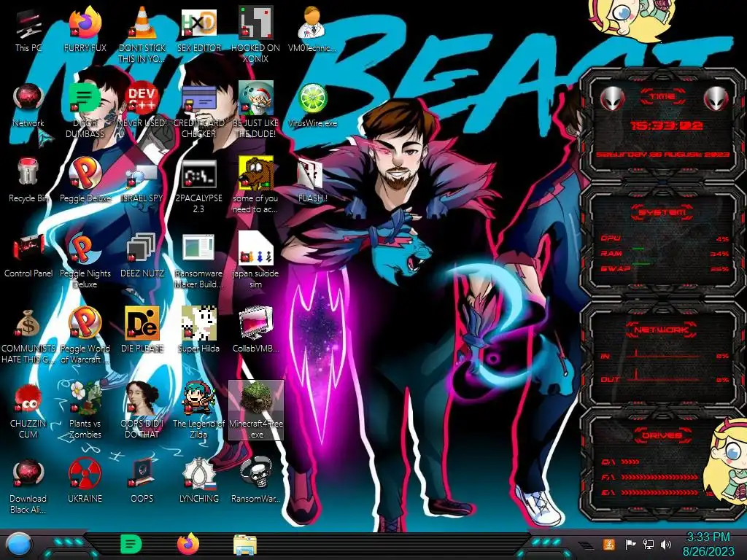This screenshot has width=747, height=560.
Task: Click the TIME header in the widget
Action: click(x=662, y=97)
